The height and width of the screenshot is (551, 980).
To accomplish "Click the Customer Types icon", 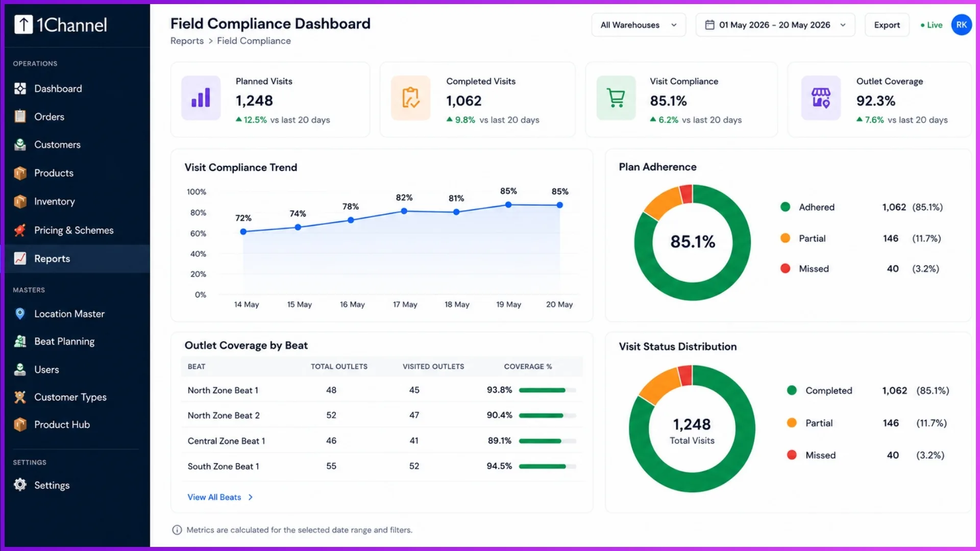I will pos(20,397).
